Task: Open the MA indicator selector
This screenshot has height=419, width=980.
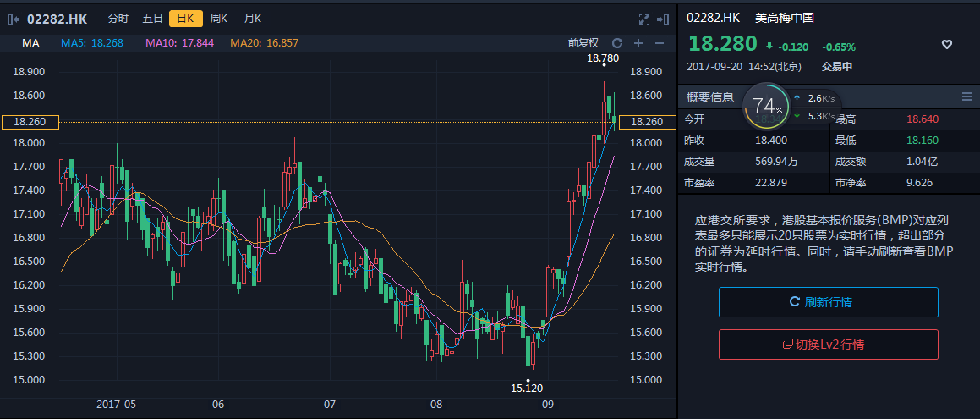Action: click(30, 43)
